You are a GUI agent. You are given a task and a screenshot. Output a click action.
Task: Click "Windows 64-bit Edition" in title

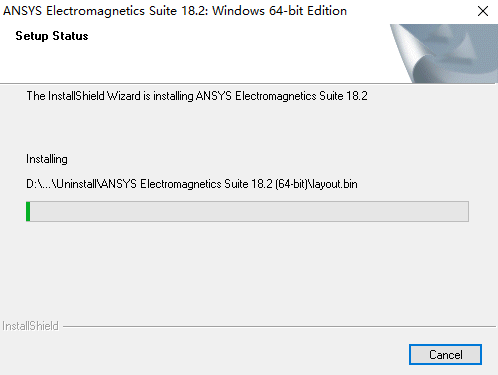pos(279,11)
